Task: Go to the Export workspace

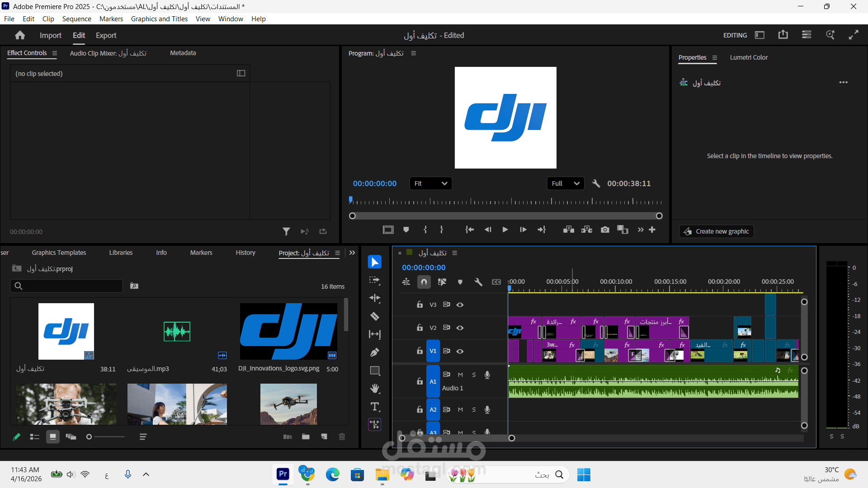Action: tap(106, 35)
